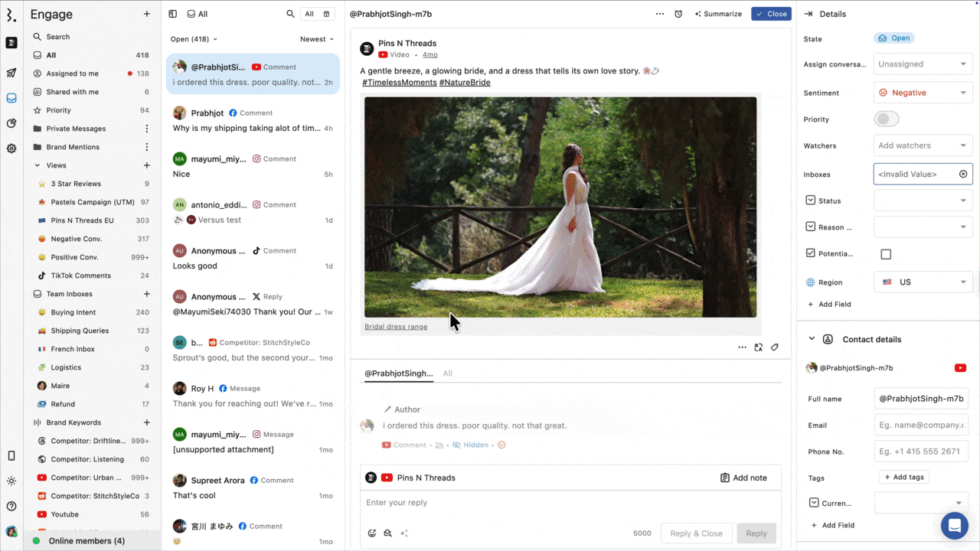This screenshot has height=551, width=980.
Task: Click the bridal video thumbnail
Action: coord(560,207)
